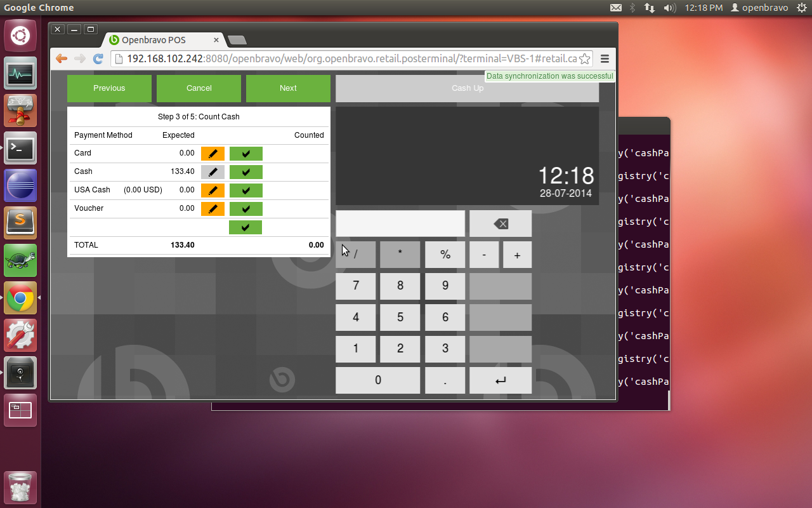Image resolution: width=812 pixels, height=508 pixels.
Task: Open the 12:18 PM clock menu
Action: pyautogui.click(x=704, y=8)
